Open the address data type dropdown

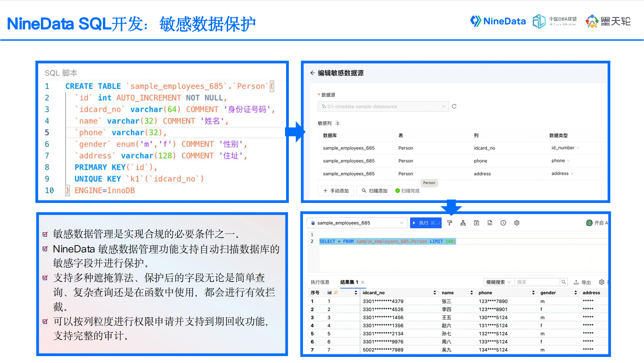(x=562, y=174)
